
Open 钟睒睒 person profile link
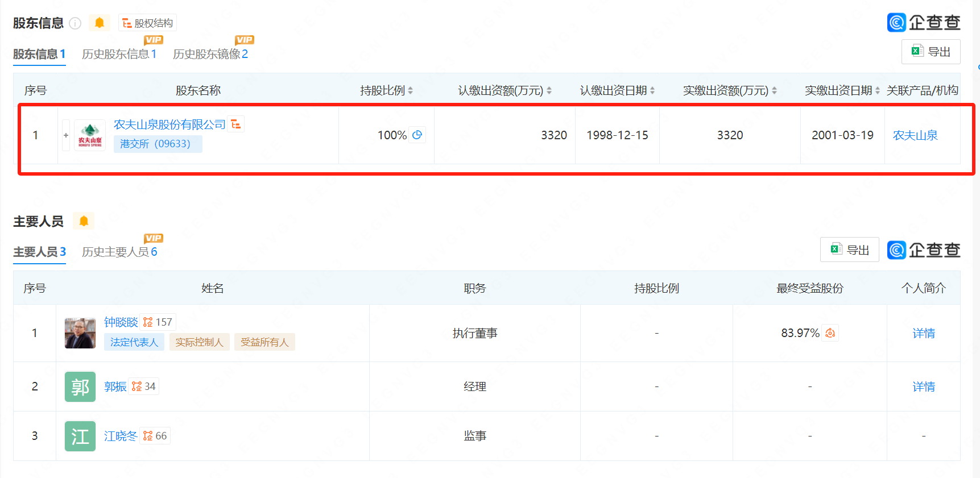[x=121, y=322]
